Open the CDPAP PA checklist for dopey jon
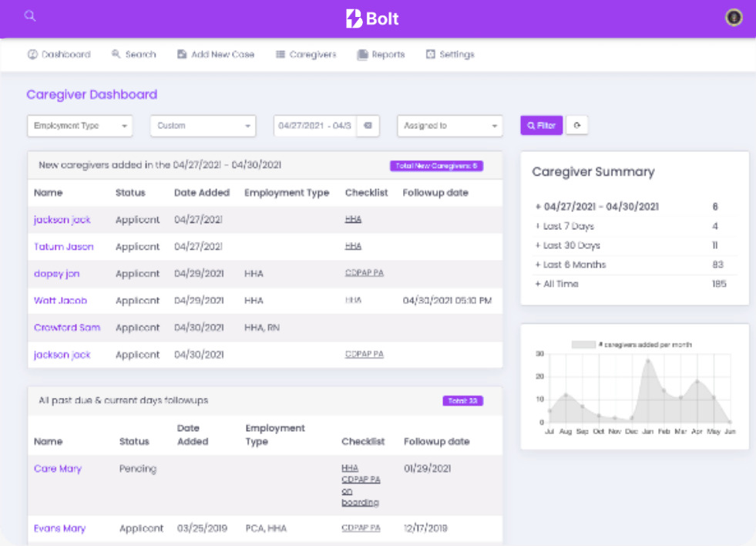The image size is (756, 546). (364, 273)
